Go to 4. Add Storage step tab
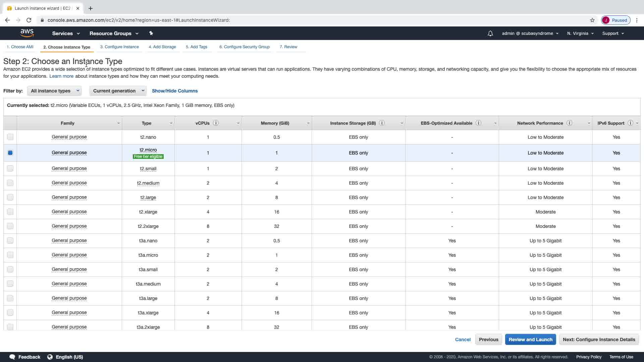Viewport: 644px width, 362px height. tap(162, 47)
